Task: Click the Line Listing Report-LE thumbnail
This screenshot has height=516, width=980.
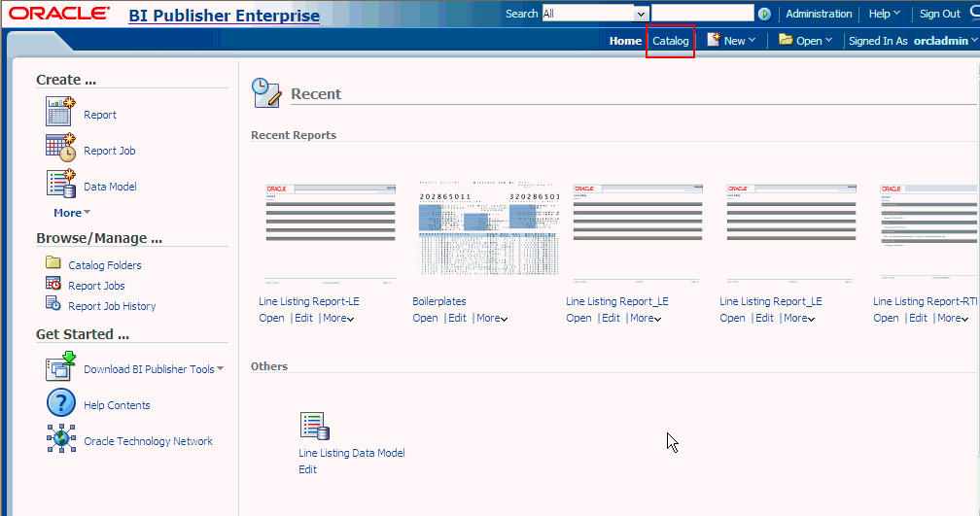Action: pyautogui.click(x=331, y=233)
